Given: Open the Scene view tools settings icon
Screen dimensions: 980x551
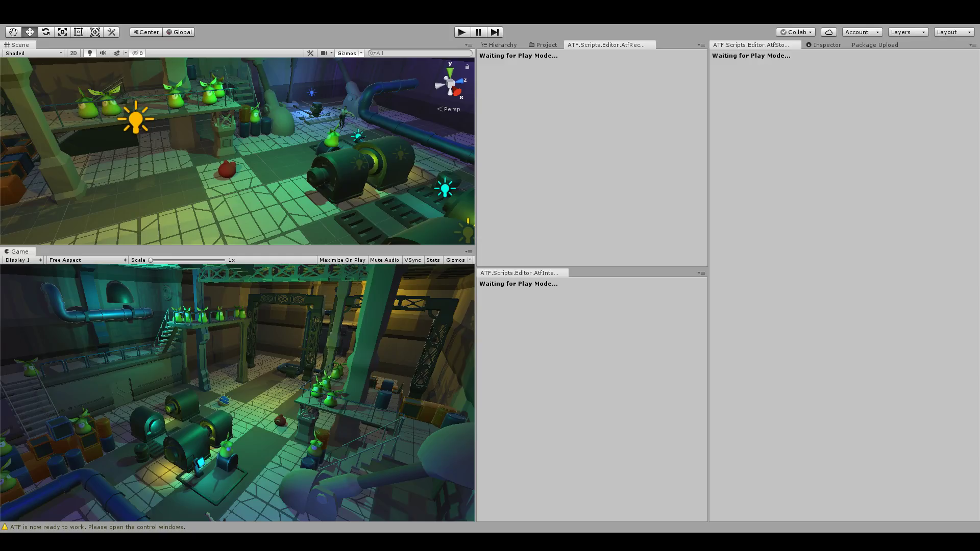Looking at the screenshot, I should (x=310, y=53).
